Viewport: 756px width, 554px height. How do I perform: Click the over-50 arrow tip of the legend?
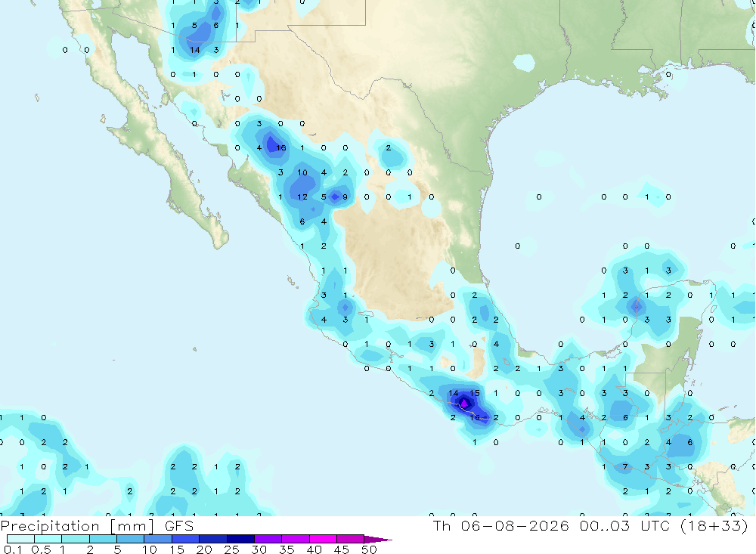(379, 539)
